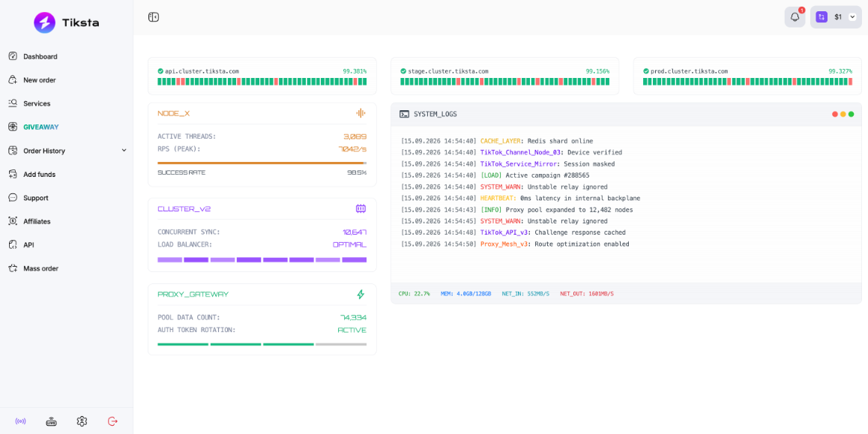This screenshot has width=868, height=434.
Task: Click the New order basket icon
Action: 13,80
